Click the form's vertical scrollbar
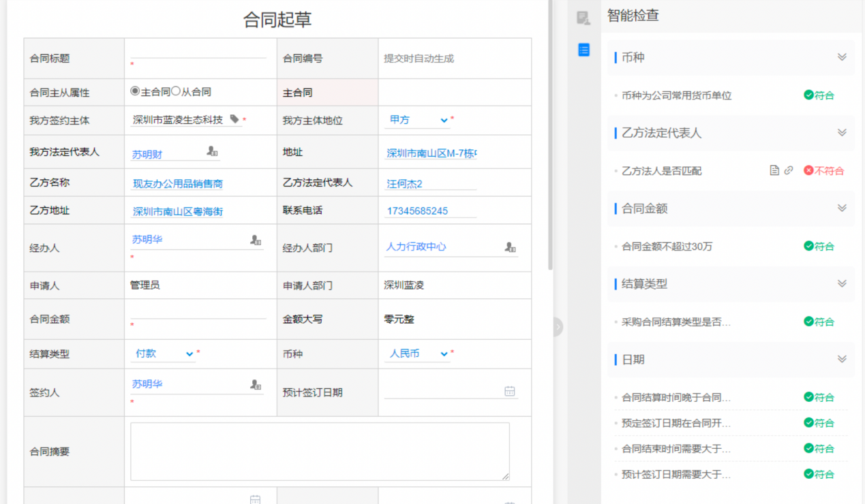Viewport: 865px width, 504px height. [x=551, y=136]
